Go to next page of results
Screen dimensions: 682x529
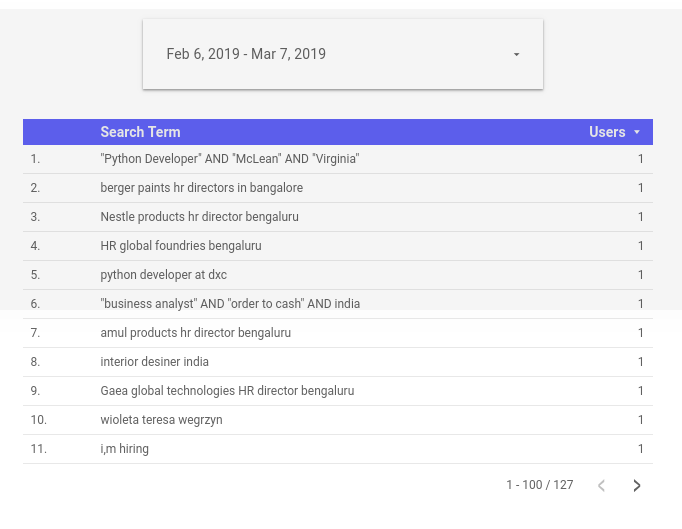pyautogui.click(x=637, y=486)
